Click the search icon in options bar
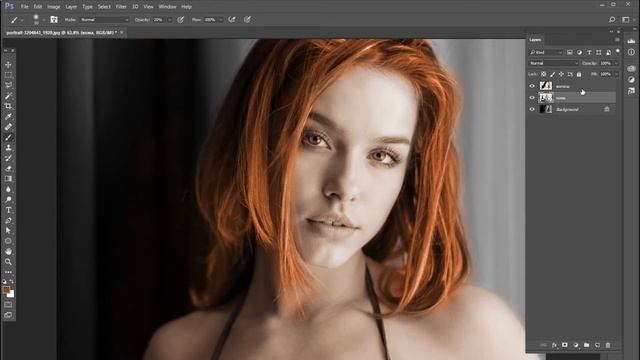The image size is (640, 360). [612, 20]
